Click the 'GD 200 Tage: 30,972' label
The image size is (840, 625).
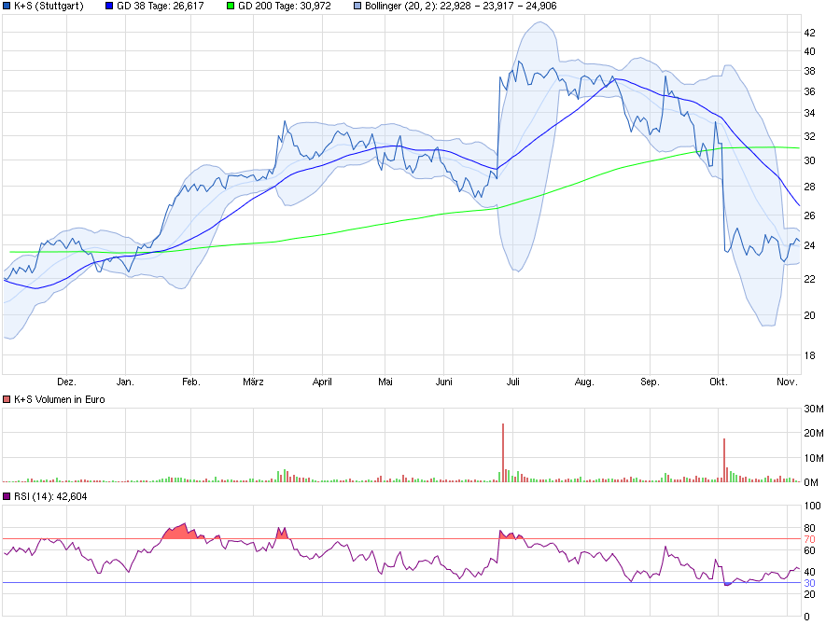pyautogui.click(x=285, y=7)
